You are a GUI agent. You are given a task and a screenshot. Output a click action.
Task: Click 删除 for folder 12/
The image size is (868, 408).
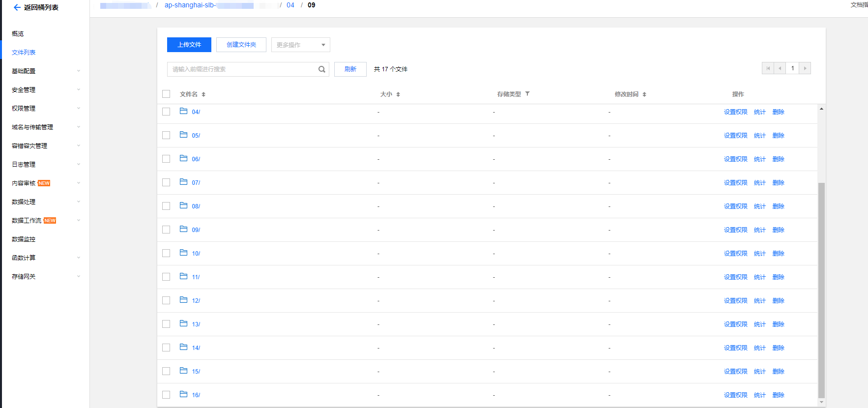click(x=778, y=301)
